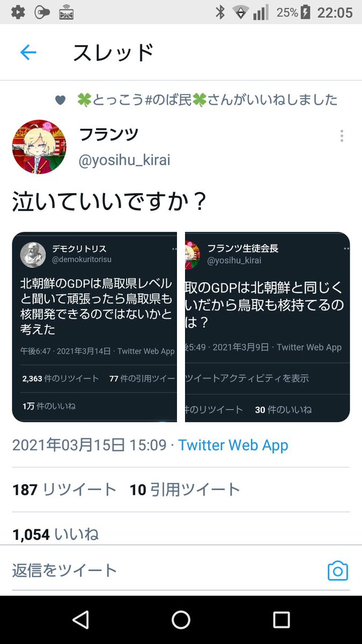Open the right フランツ生徒会長 tweet image
Image resolution: width=362 pixels, height=644 pixels.
point(268,327)
